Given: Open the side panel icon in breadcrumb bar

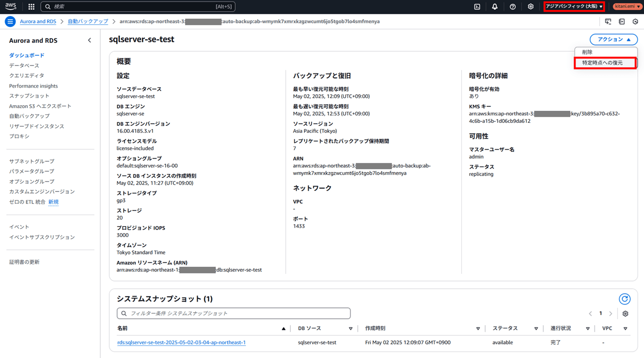Looking at the screenshot, I should coord(622,22).
